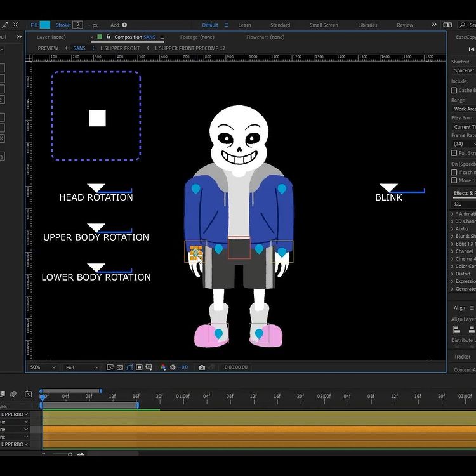Open the Add shape attribute menu
This screenshot has height=476, width=476.
(124, 25)
